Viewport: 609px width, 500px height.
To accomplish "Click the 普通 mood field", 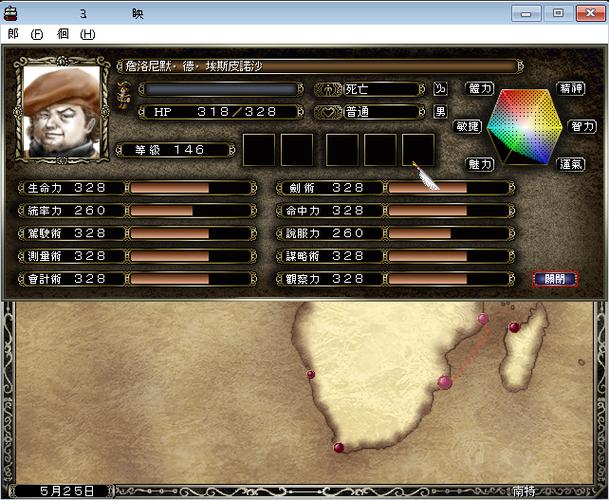I will click(383, 112).
